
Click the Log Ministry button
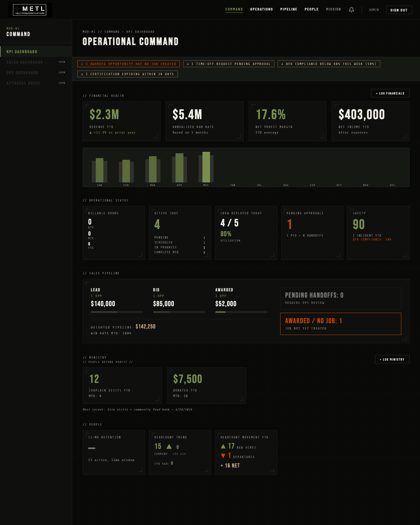pyautogui.click(x=392, y=359)
